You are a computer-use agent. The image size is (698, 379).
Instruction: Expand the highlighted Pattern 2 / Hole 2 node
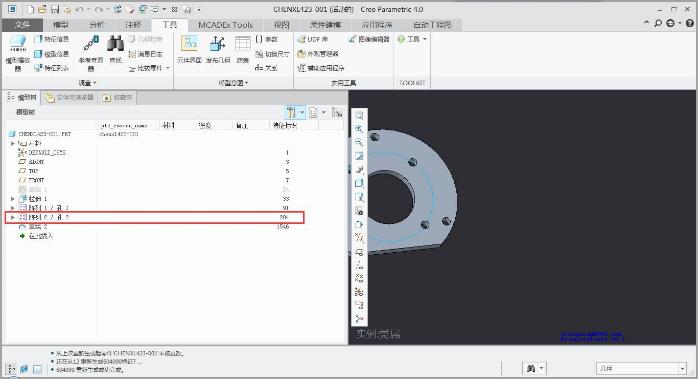coord(12,217)
